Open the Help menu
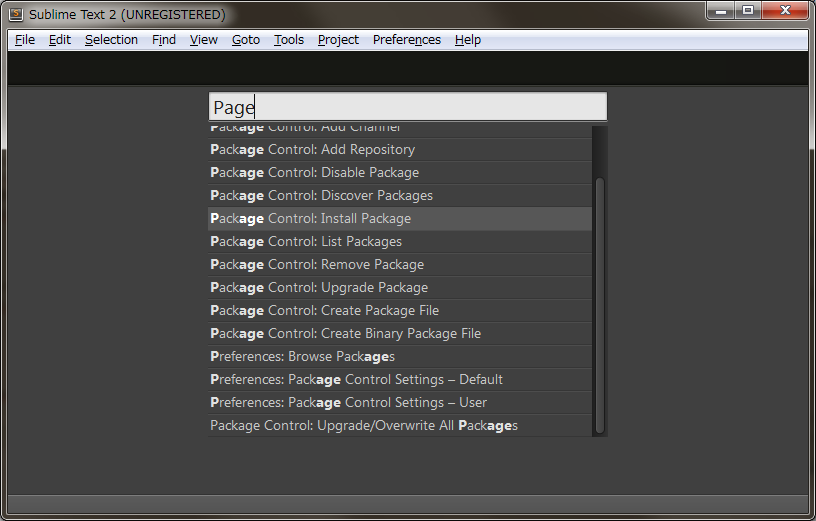Screen dimensions: 816x521 click(467, 40)
